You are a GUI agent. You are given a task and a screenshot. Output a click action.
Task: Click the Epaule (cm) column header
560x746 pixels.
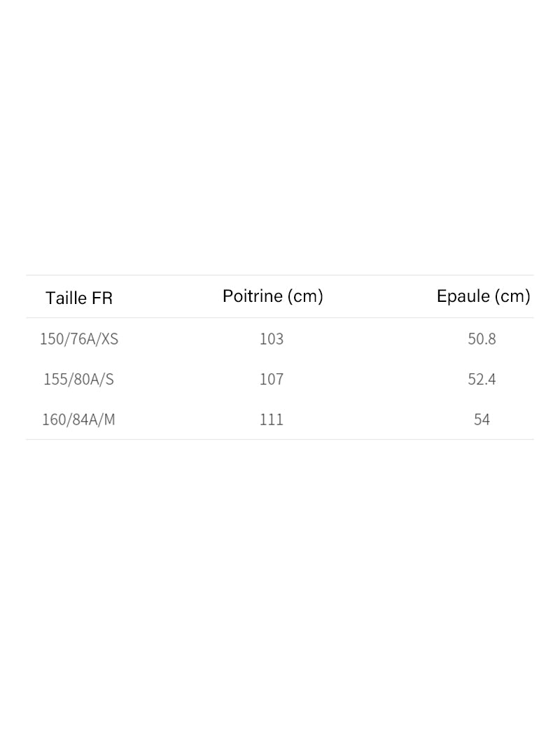click(x=483, y=296)
